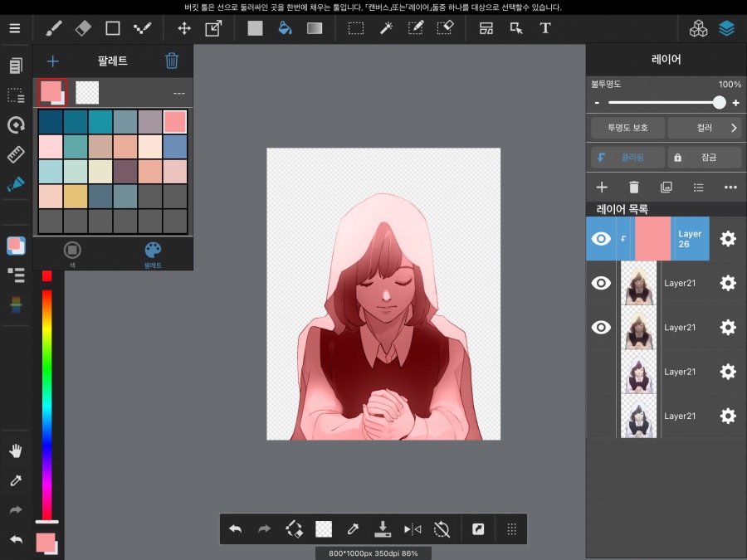747x560 pixels.
Task: Toggle visibility of Layer 26
Action: point(600,238)
